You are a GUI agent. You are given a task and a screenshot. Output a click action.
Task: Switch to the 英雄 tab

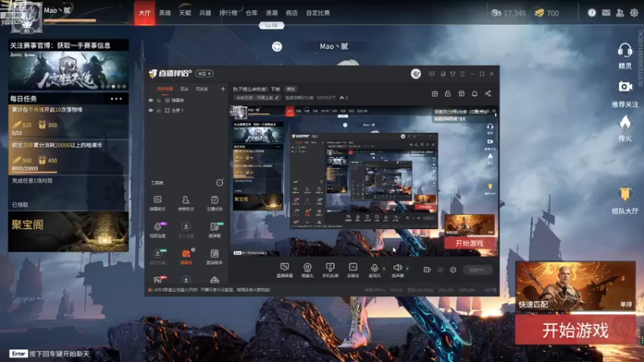point(165,13)
